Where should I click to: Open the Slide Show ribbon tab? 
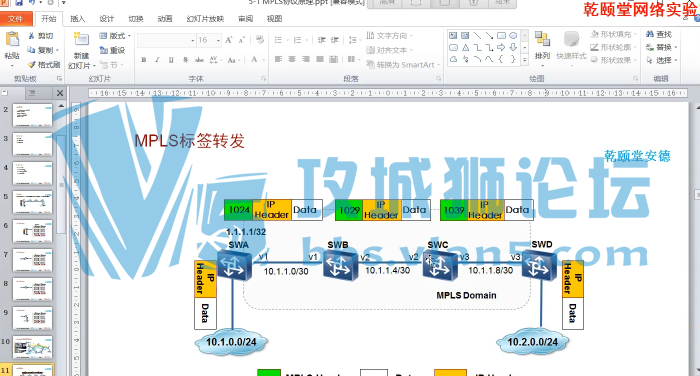205,19
